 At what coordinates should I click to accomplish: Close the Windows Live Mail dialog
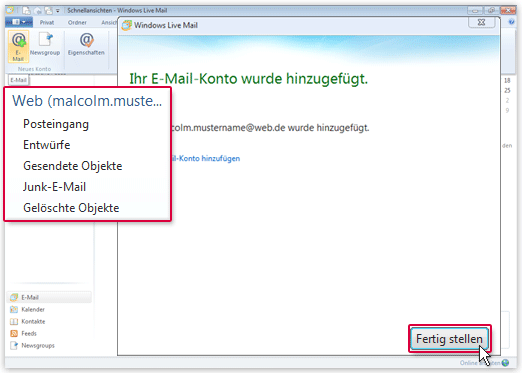(481, 22)
